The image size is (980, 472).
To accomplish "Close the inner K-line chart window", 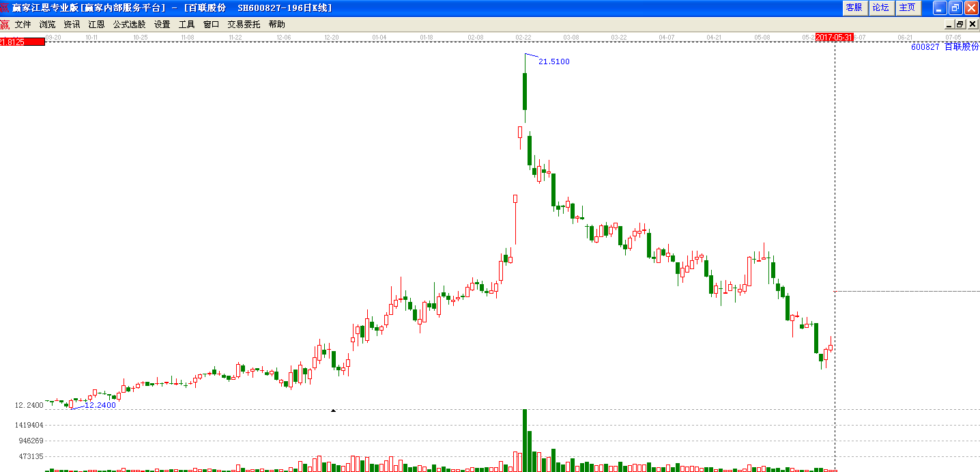I will (972, 24).
